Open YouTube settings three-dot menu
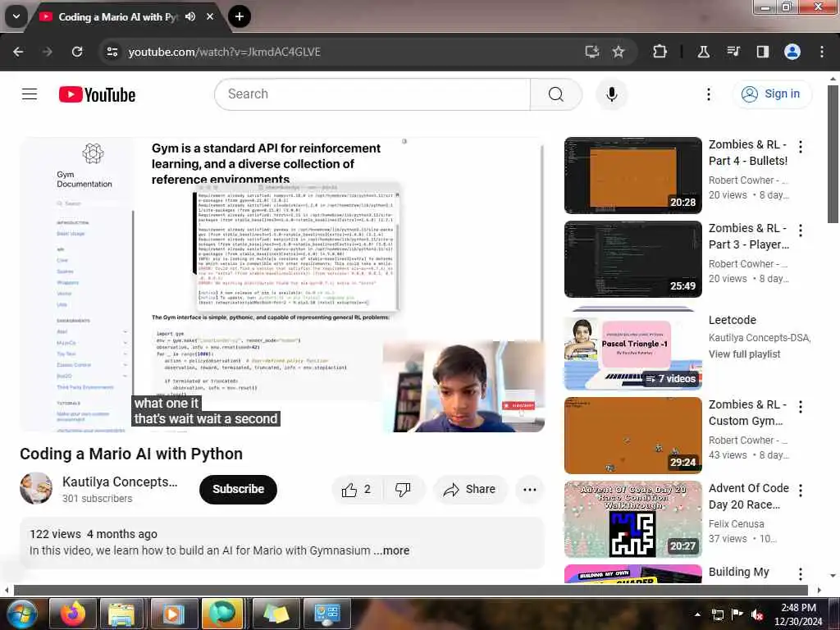Screen dimensions: 840x630 (x=708, y=94)
